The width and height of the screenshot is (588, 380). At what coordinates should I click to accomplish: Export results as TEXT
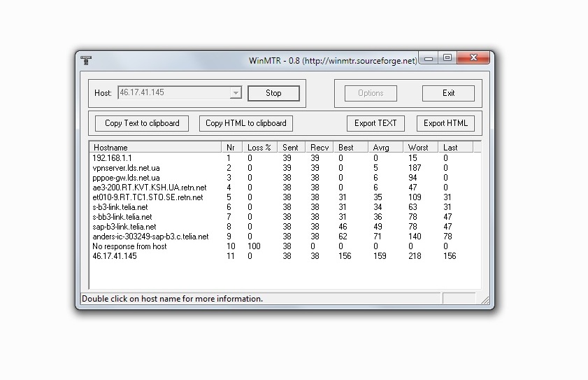(375, 123)
